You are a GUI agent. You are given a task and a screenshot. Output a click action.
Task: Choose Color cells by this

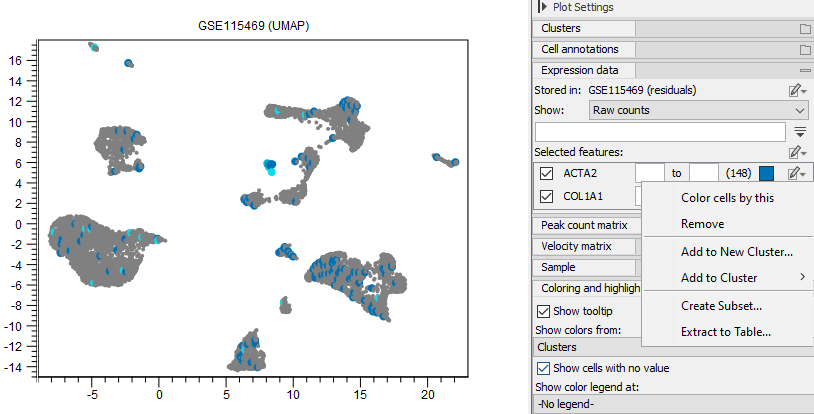coord(727,198)
